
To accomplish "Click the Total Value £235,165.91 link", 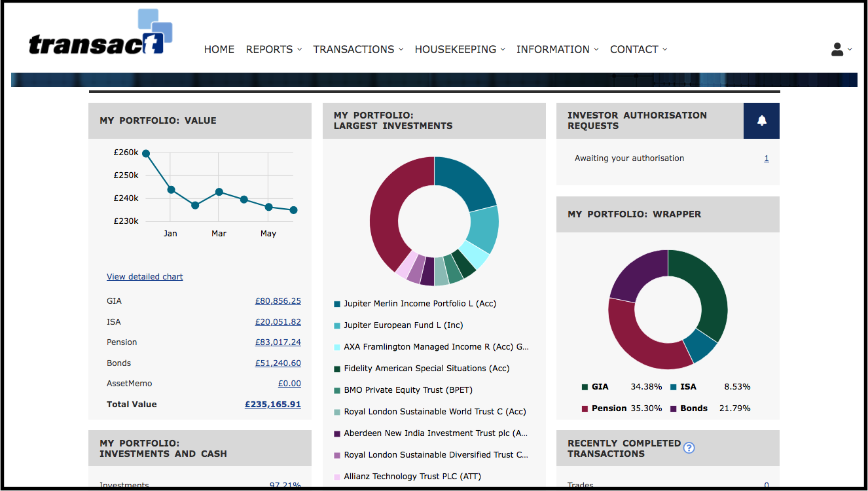I will coord(273,405).
